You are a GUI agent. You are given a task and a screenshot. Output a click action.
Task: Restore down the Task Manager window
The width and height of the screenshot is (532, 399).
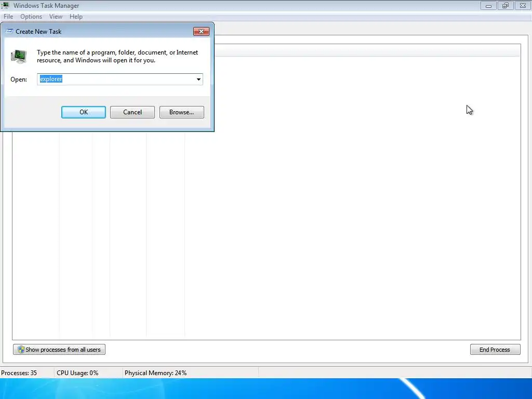point(506,6)
